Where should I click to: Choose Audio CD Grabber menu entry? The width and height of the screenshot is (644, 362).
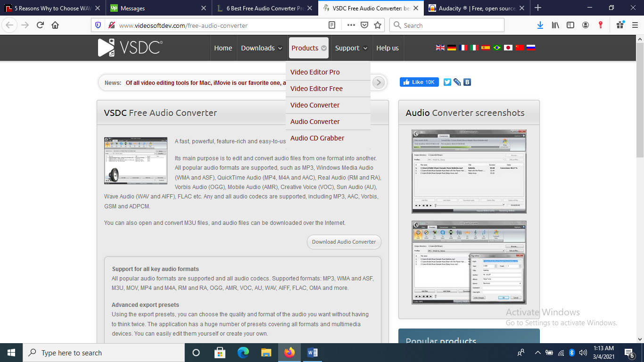point(317,138)
